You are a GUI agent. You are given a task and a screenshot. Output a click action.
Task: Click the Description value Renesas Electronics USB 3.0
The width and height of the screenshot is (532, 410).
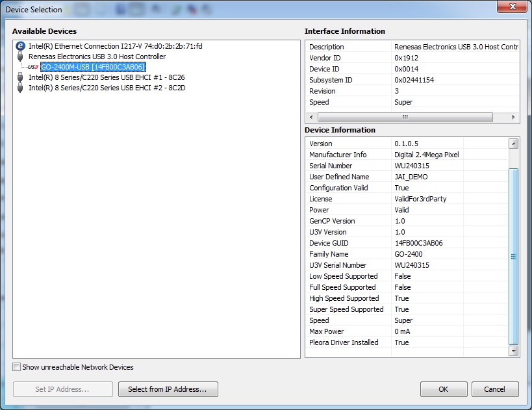pos(456,47)
